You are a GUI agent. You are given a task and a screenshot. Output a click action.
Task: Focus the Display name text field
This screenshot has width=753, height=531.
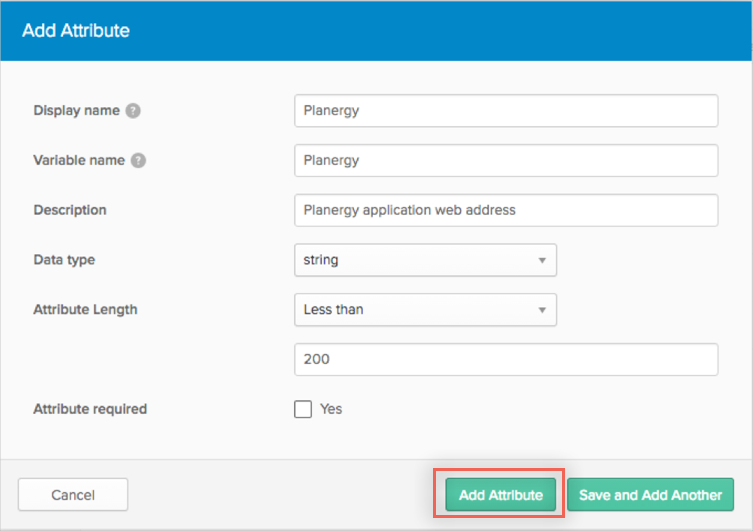click(x=506, y=111)
